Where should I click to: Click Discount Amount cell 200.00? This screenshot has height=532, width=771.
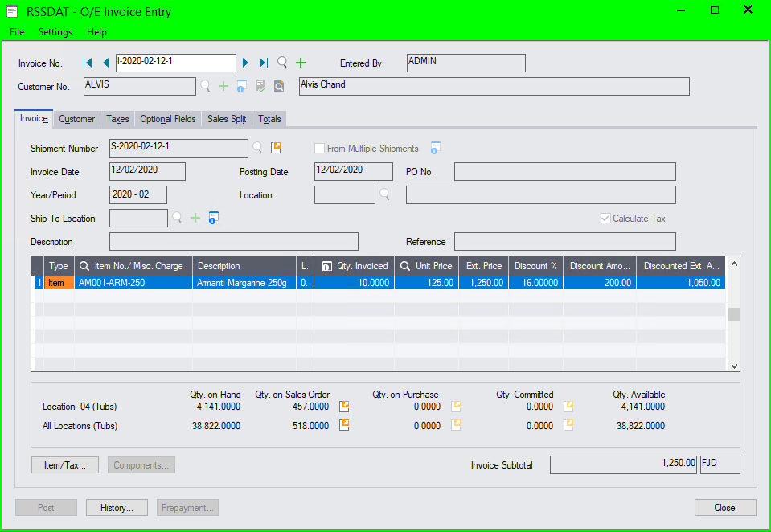coord(600,283)
